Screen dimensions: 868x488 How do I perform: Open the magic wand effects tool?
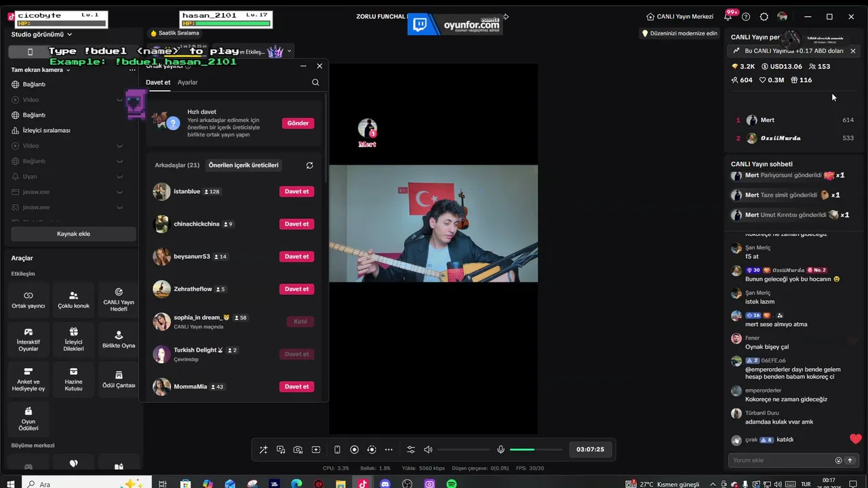pyautogui.click(x=263, y=449)
